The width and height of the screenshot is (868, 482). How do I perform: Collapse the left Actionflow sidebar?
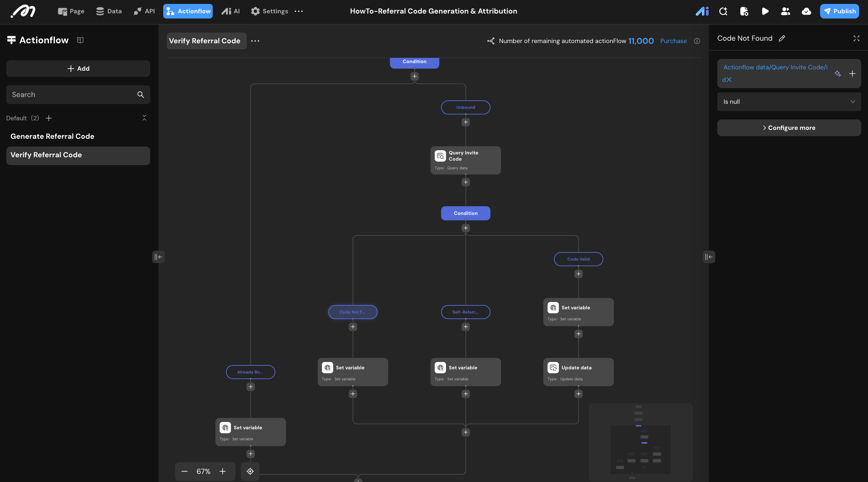point(158,257)
